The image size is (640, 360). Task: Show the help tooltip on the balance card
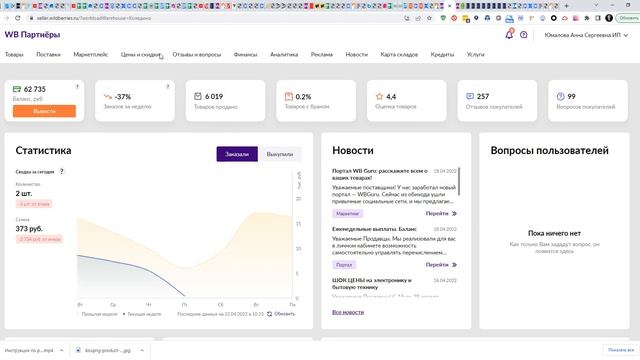[77, 87]
